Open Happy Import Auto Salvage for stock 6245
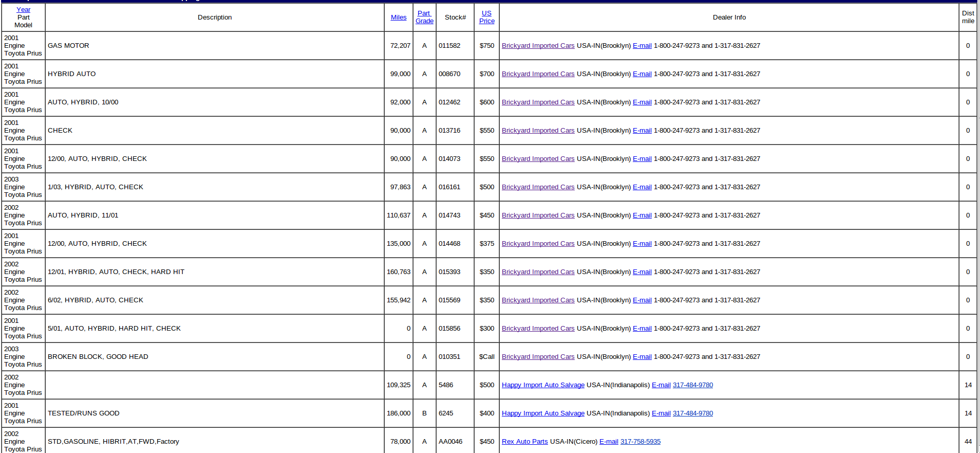Screen dimensions: 980x453 [x=543, y=413]
